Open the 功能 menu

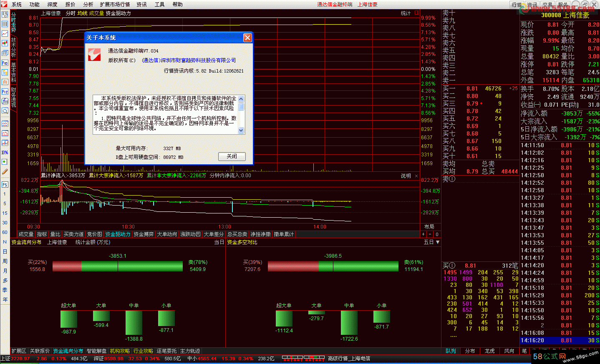click(x=35, y=5)
